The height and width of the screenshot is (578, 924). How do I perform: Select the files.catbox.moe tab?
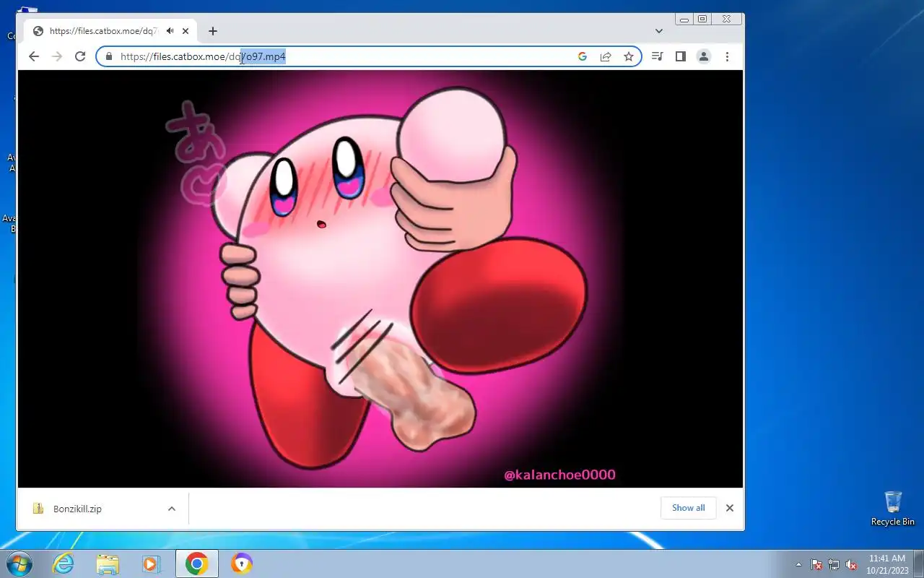[x=110, y=31]
